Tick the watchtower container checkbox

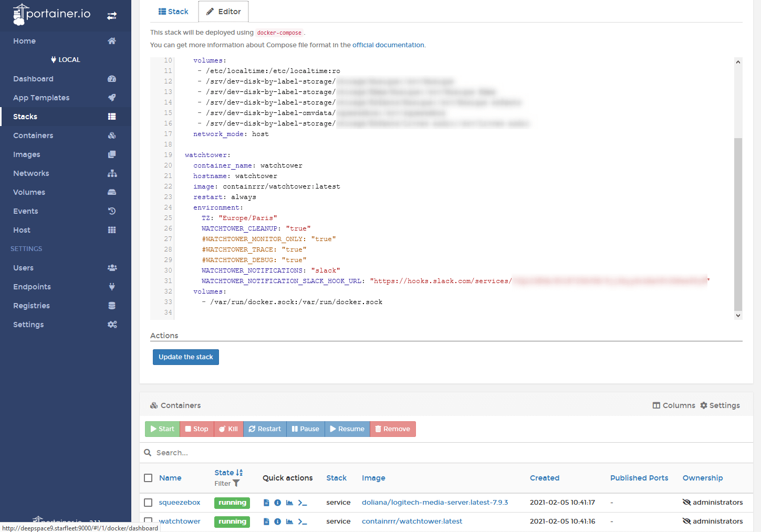148,521
